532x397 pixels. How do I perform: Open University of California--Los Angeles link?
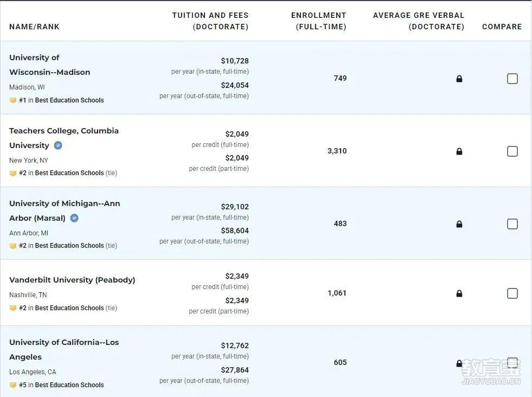coord(64,349)
